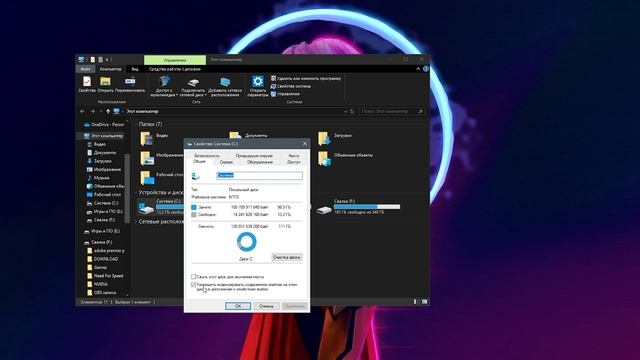This screenshot has height=360, width=640.
Task: Open quick access toolbar customize dropdown
Action: 107,60
